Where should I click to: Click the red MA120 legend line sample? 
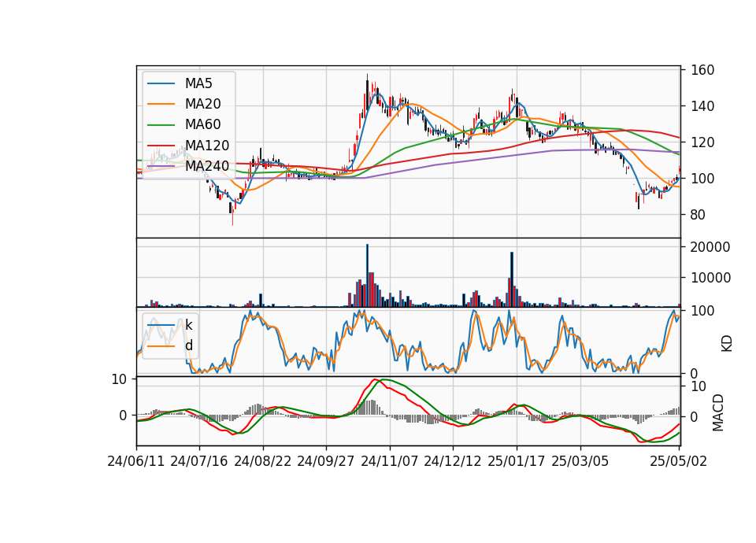[x=161, y=146]
